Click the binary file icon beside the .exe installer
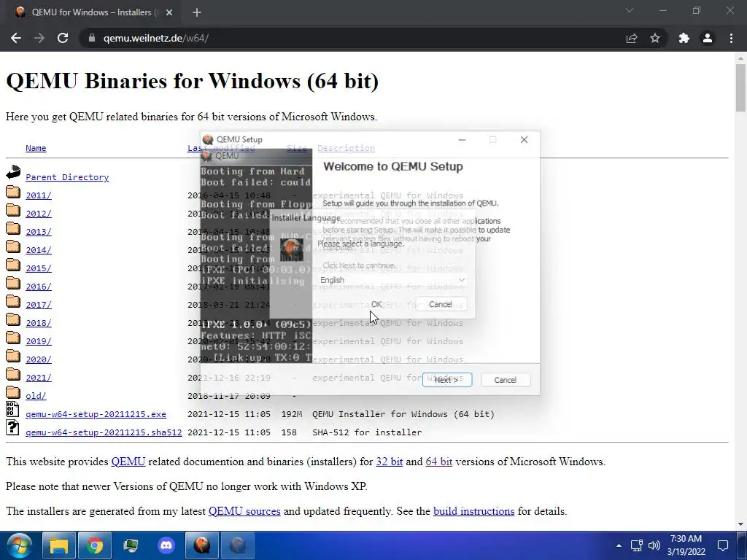The height and width of the screenshot is (560, 747). [13, 410]
